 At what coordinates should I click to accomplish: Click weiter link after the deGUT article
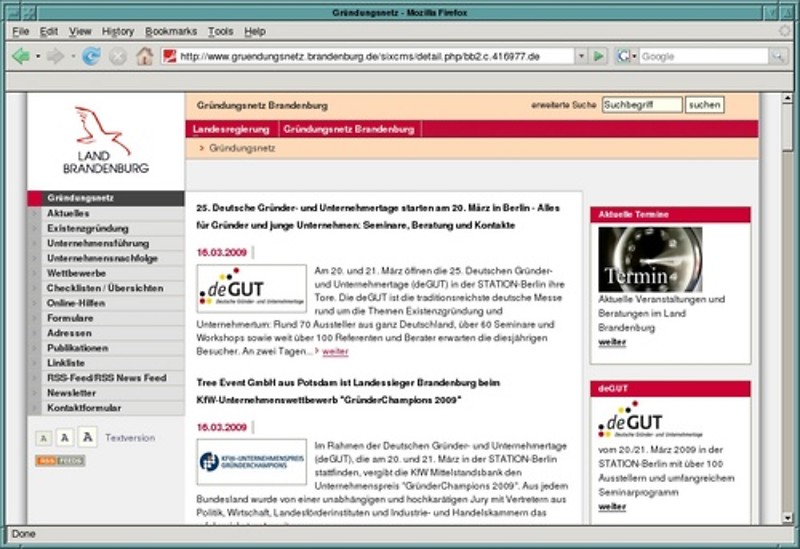335,352
